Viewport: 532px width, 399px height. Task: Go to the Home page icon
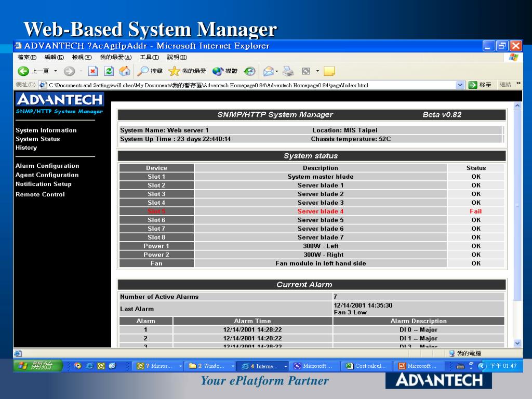(125, 71)
